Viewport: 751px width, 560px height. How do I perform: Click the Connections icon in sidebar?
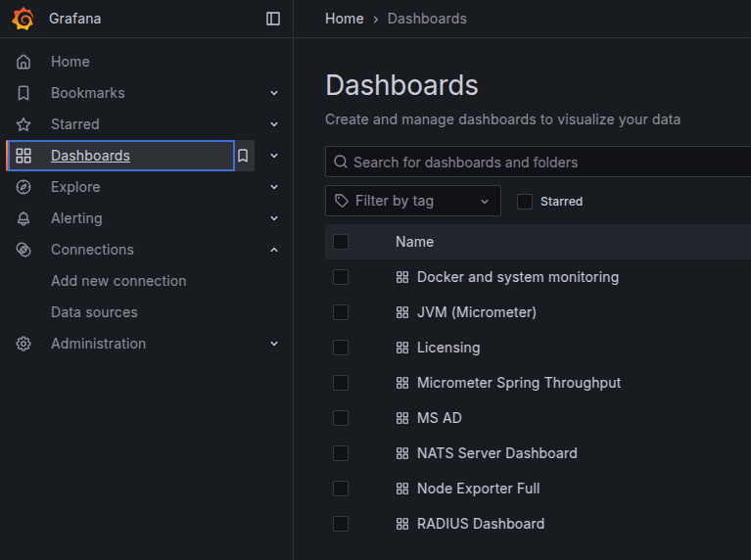click(24, 250)
